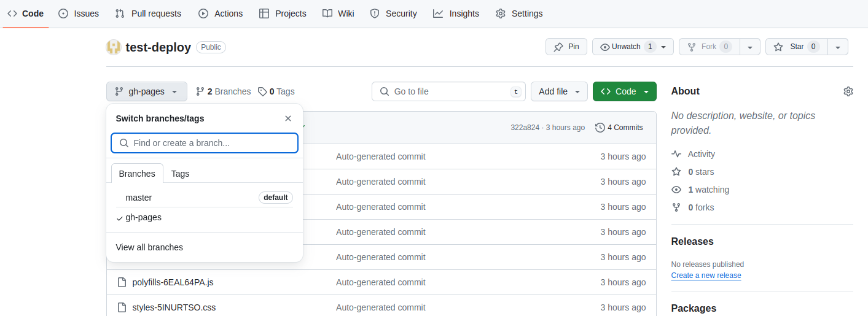Star the repository
The width and height of the screenshot is (868, 316).
(x=796, y=47)
